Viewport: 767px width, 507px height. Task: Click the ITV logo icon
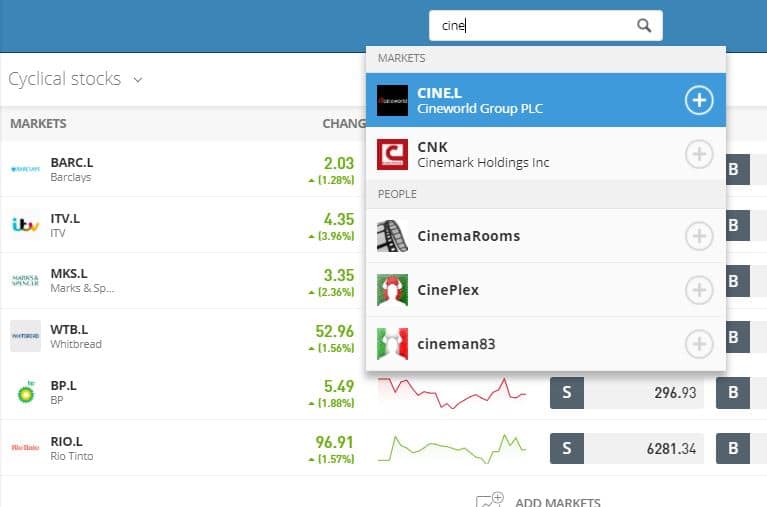pyautogui.click(x=25, y=225)
